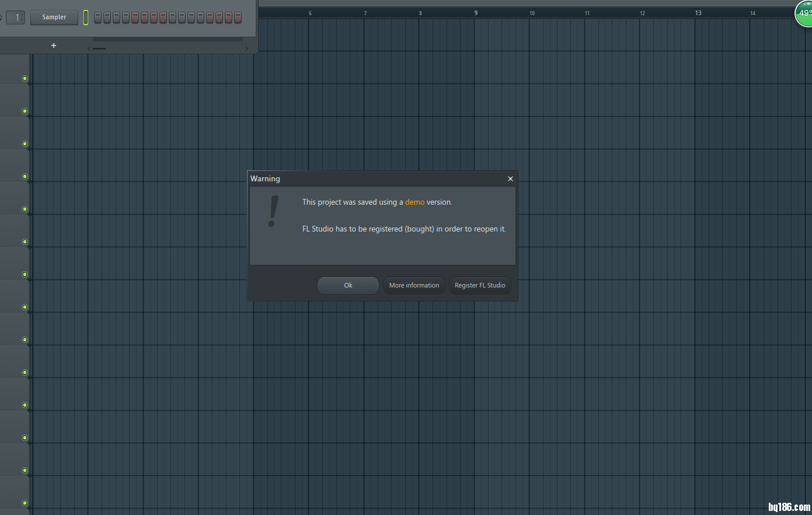Toggle step 3 of the Sampler sequence

coord(116,17)
